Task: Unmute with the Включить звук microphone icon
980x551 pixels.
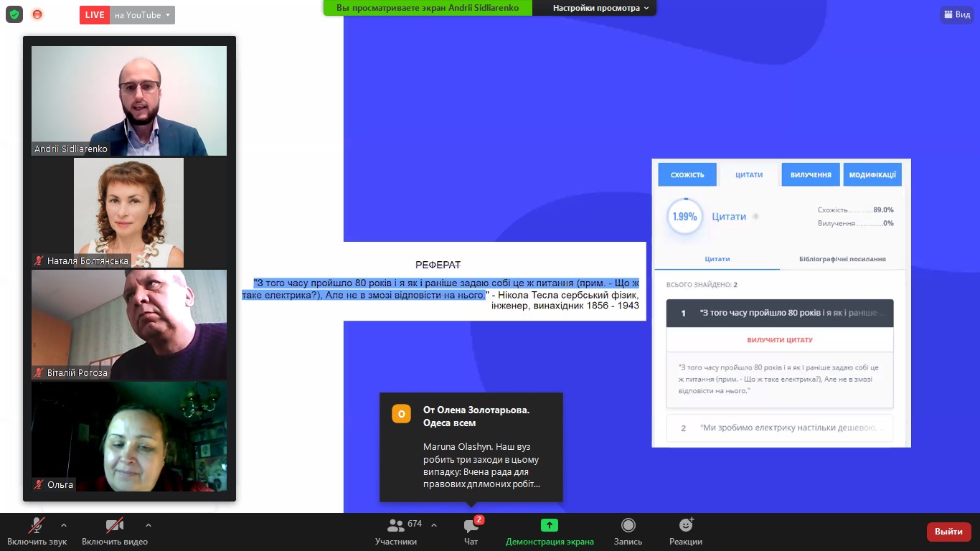Action: tap(37, 525)
